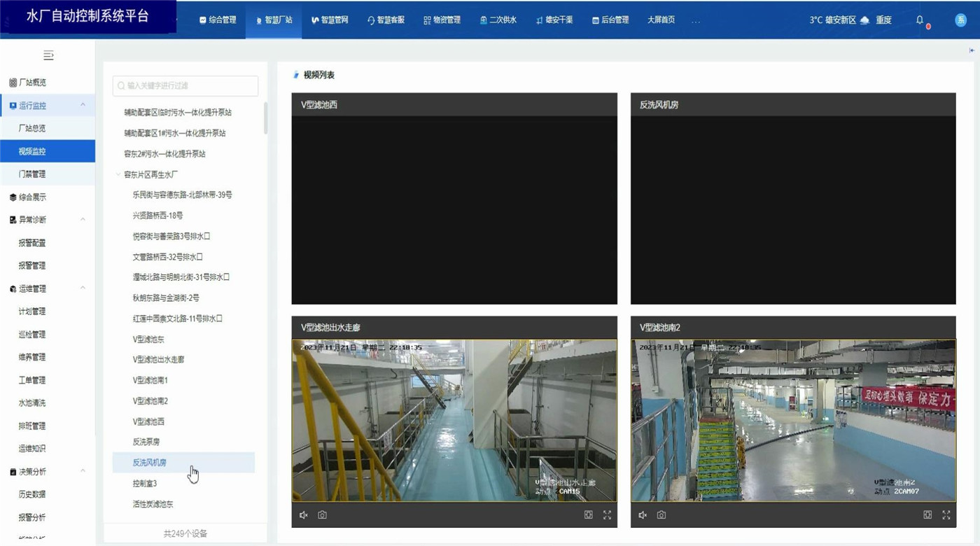980x546 pixels.
Task: Collapse the 运行监控 menu group
Action: point(83,105)
